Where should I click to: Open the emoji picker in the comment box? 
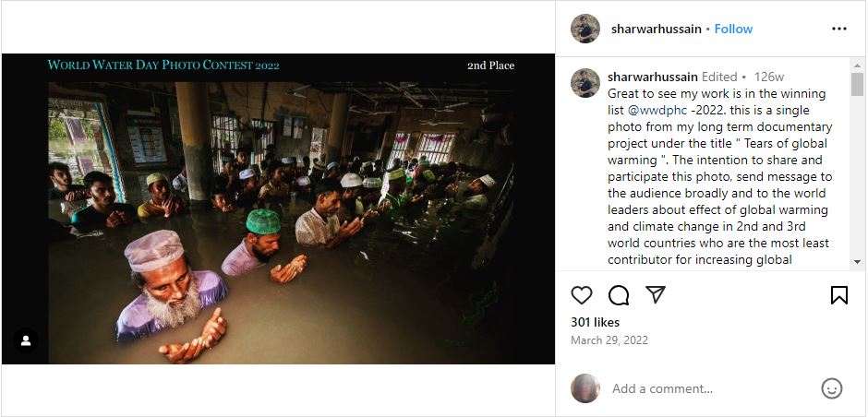[x=831, y=388]
